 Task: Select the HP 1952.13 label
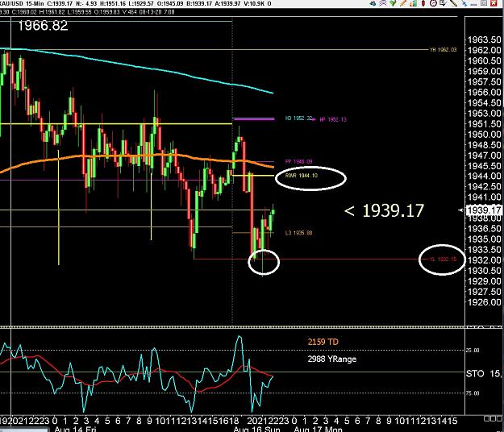[x=333, y=119]
